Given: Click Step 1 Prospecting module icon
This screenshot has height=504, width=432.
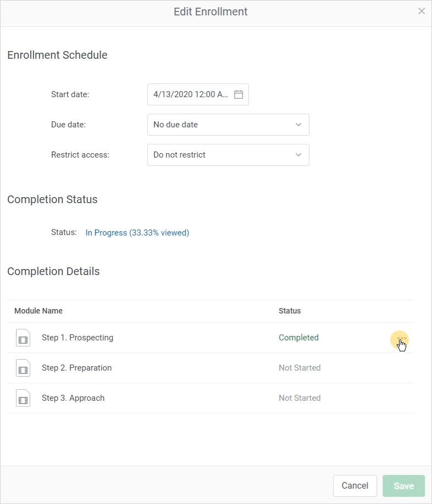Looking at the screenshot, I should click(x=23, y=338).
